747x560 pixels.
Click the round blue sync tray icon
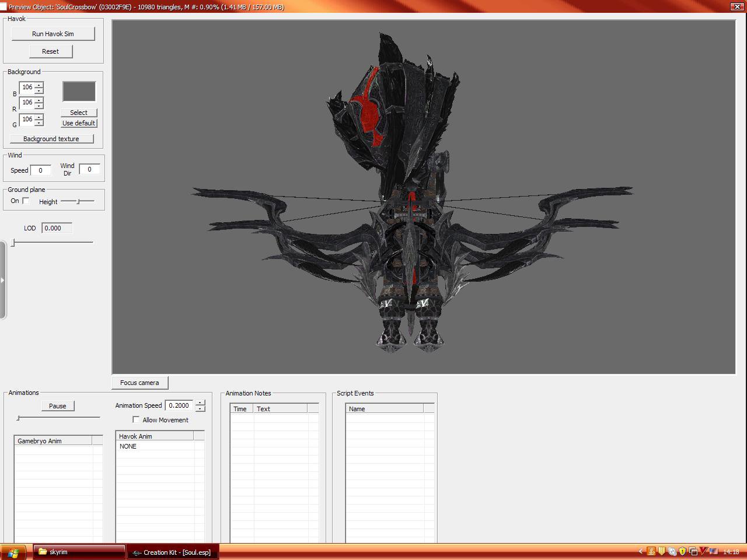point(672,551)
